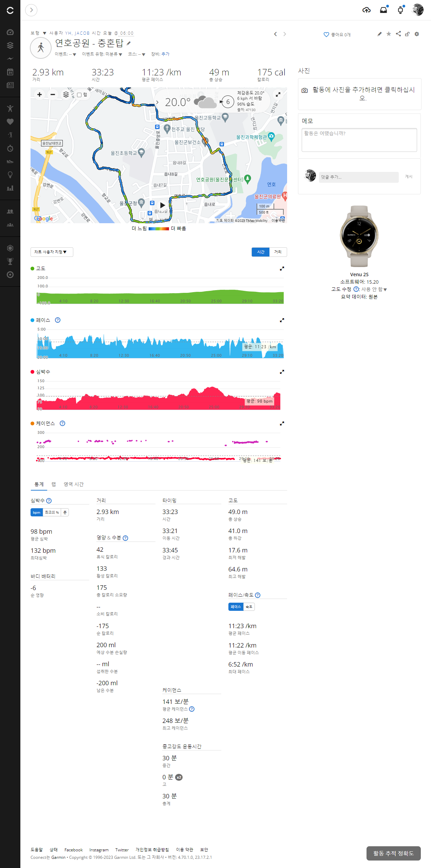Open the news feed icon in the sidebar
The height and width of the screenshot is (868, 431).
[10, 85]
